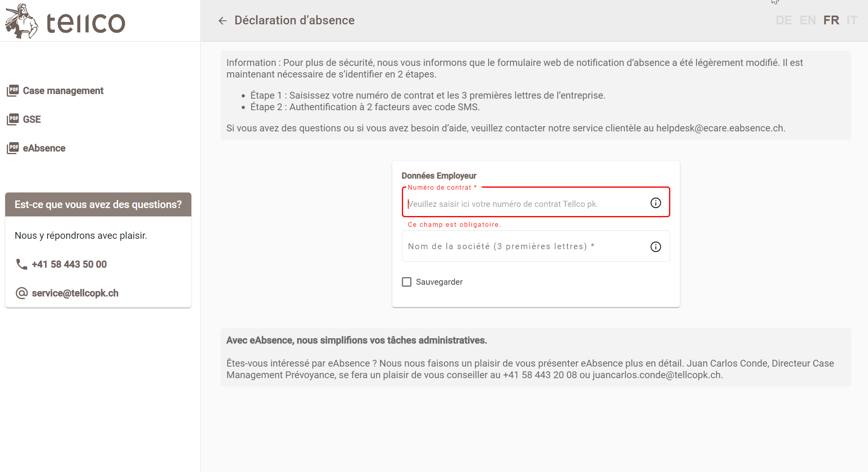Click the helpdesk@ecare.eabsence.ch address text
This screenshot has width=868, height=472.
720,128
